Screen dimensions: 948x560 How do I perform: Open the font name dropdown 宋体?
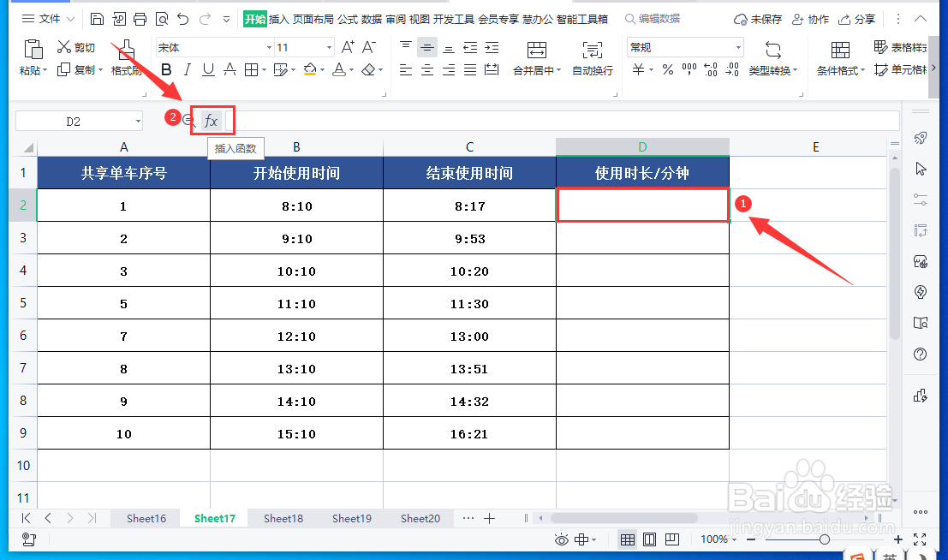click(269, 47)
